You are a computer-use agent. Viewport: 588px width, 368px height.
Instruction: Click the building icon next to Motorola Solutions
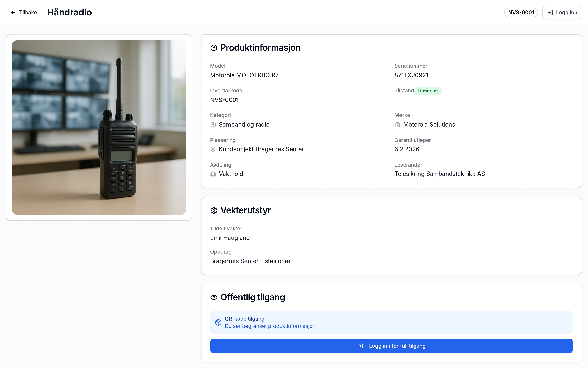(x=397, y=125)
